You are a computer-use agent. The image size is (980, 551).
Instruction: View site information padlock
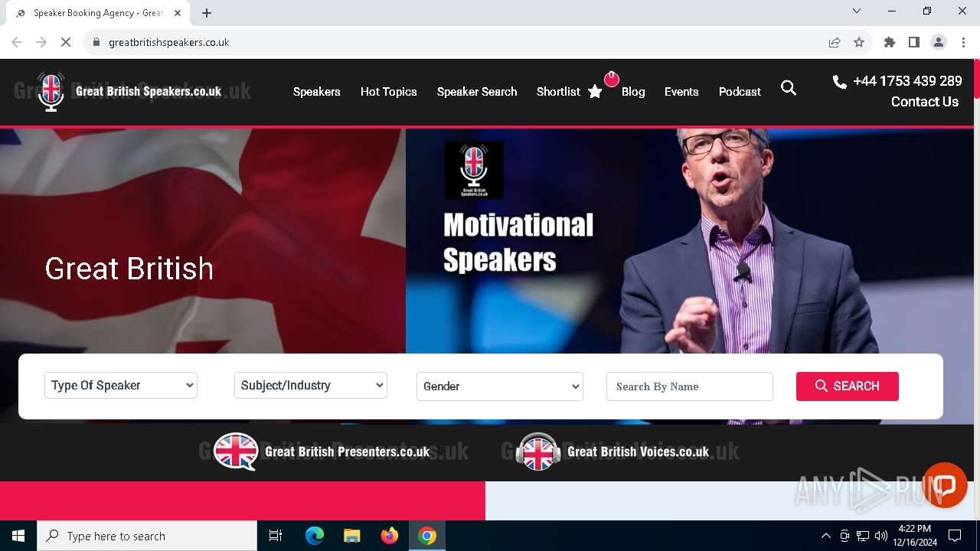click(x=96, y=42)
